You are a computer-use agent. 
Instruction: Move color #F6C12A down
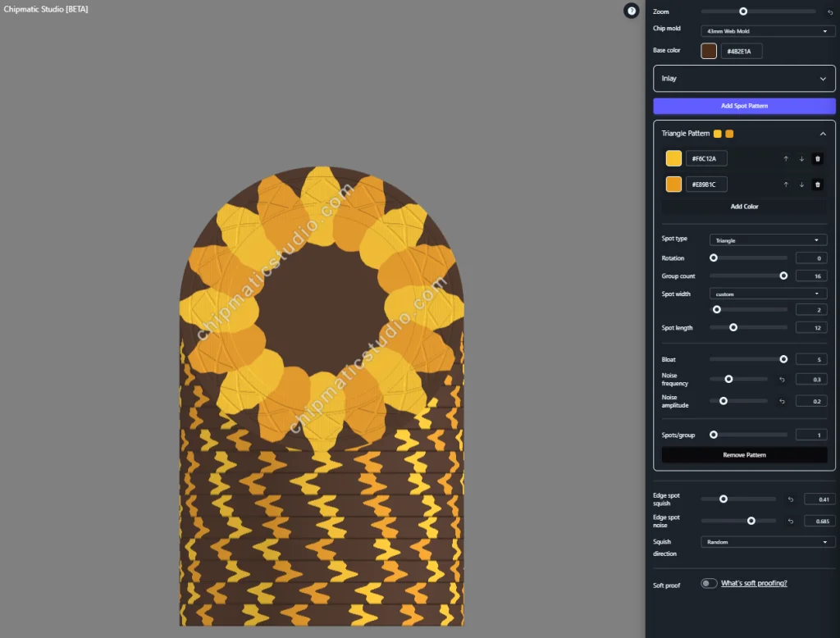(801, 158)
